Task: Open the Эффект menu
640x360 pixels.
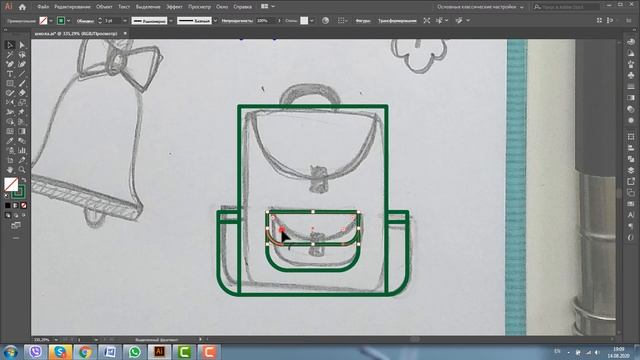Action: (x=174, y=7)
